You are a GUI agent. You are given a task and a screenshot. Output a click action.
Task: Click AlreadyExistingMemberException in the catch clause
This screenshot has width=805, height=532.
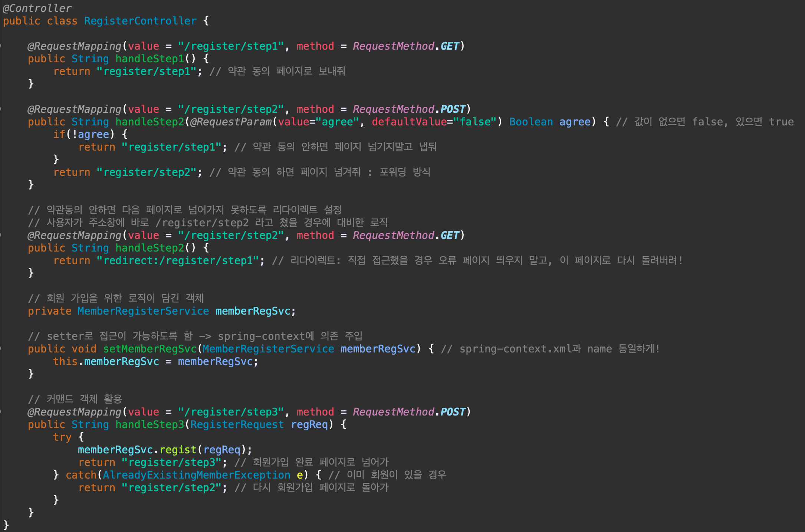click(197, 475)
